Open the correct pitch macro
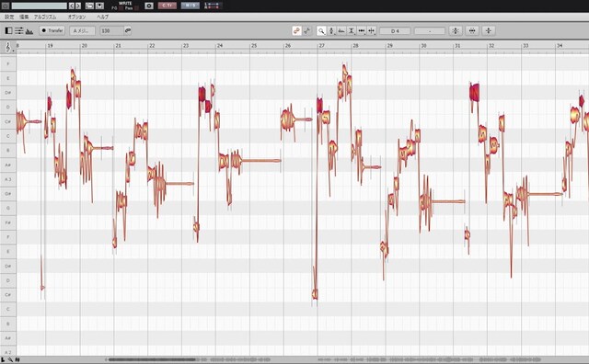589x364 pixels. click(x=456, y=30)
